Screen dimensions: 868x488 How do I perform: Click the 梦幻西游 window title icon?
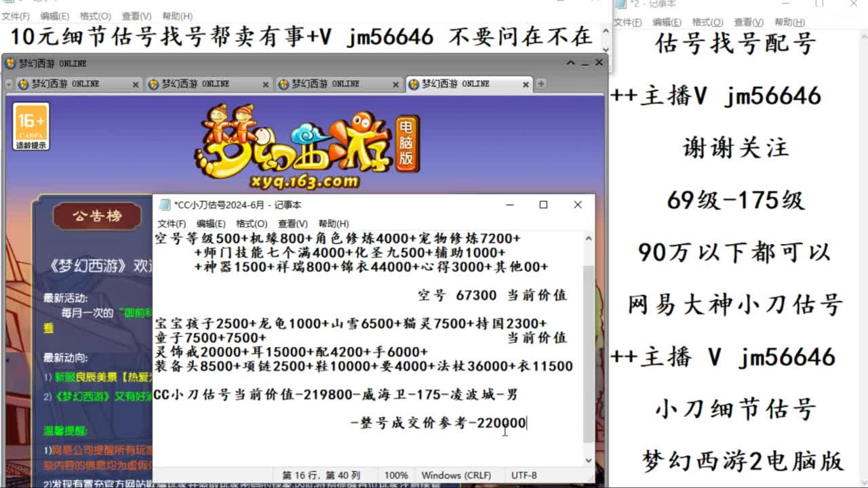tap(10, 63)
